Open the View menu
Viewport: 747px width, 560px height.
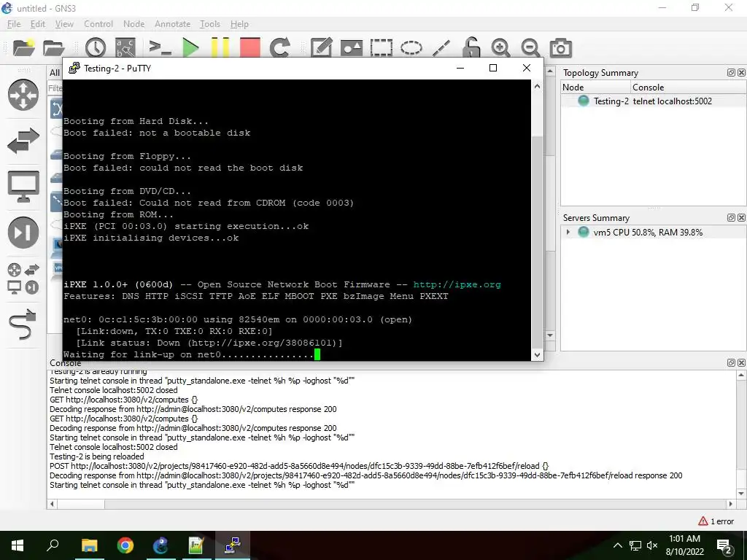tap(64, 24)
